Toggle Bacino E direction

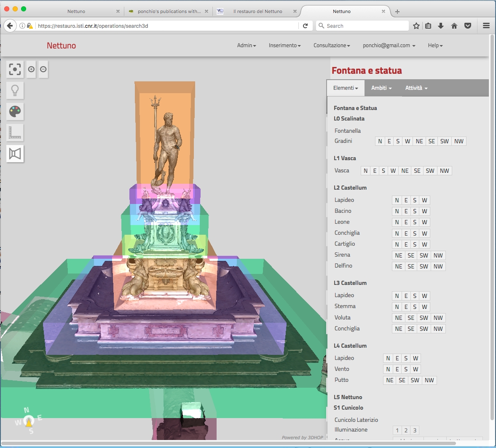[x=406, y=211]
